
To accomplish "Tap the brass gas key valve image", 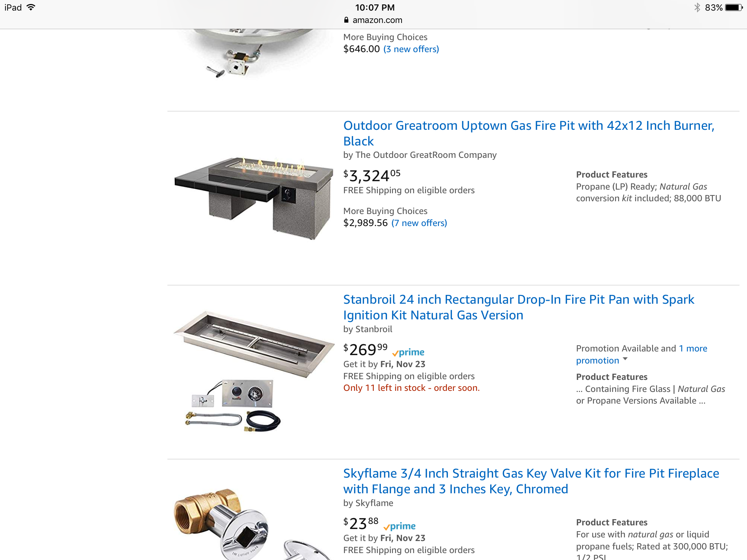I will coord(252,524).
